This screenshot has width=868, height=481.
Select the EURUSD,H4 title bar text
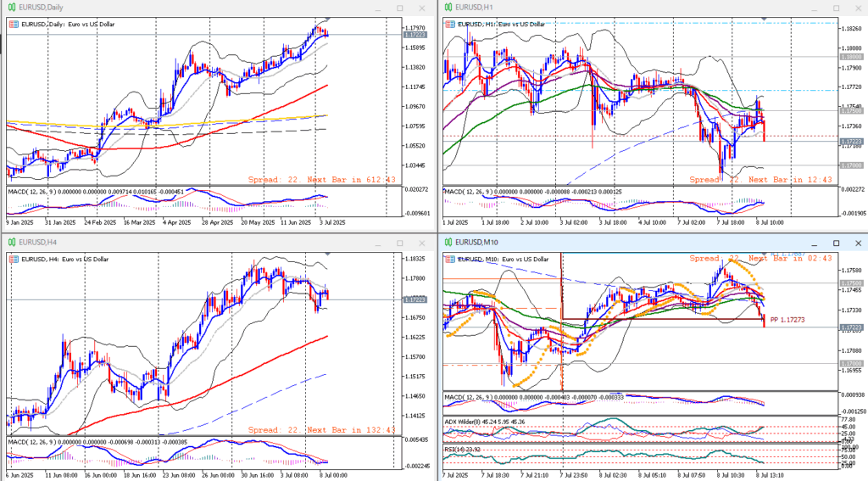(37, 243)
